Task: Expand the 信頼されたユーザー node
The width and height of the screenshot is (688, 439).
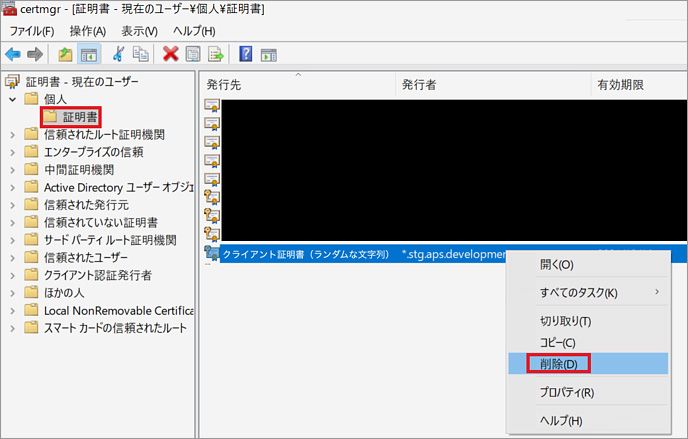Action: coord(13,257)
